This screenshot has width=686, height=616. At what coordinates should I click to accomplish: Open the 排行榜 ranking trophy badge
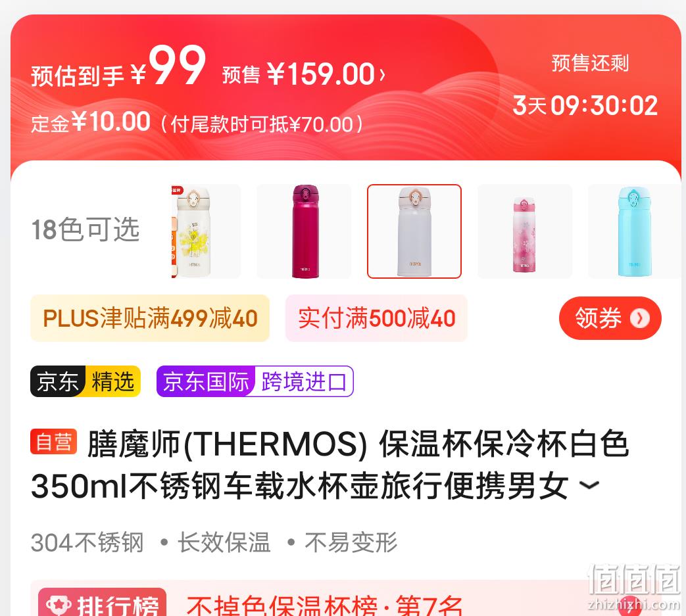(103, 602)
